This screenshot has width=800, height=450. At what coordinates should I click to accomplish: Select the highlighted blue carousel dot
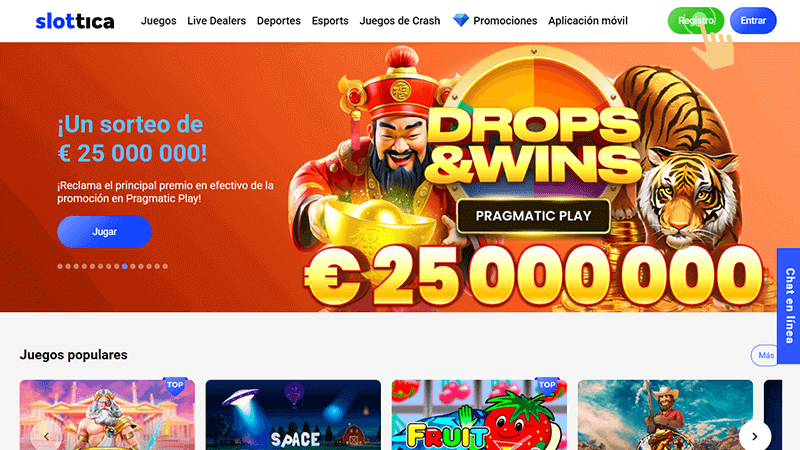click(x=124, y=266)
